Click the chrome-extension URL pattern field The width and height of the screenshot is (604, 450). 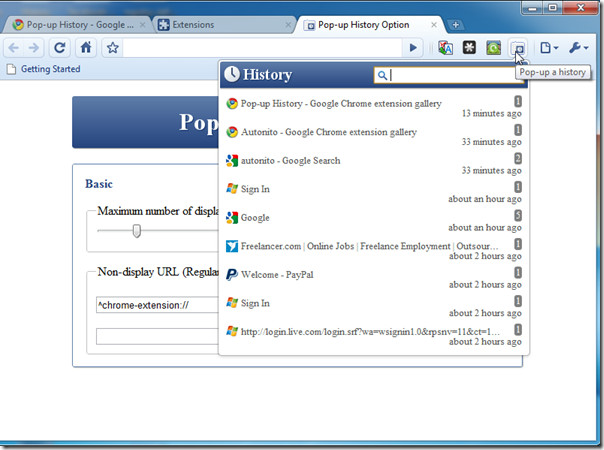click(x=157, y=305)
